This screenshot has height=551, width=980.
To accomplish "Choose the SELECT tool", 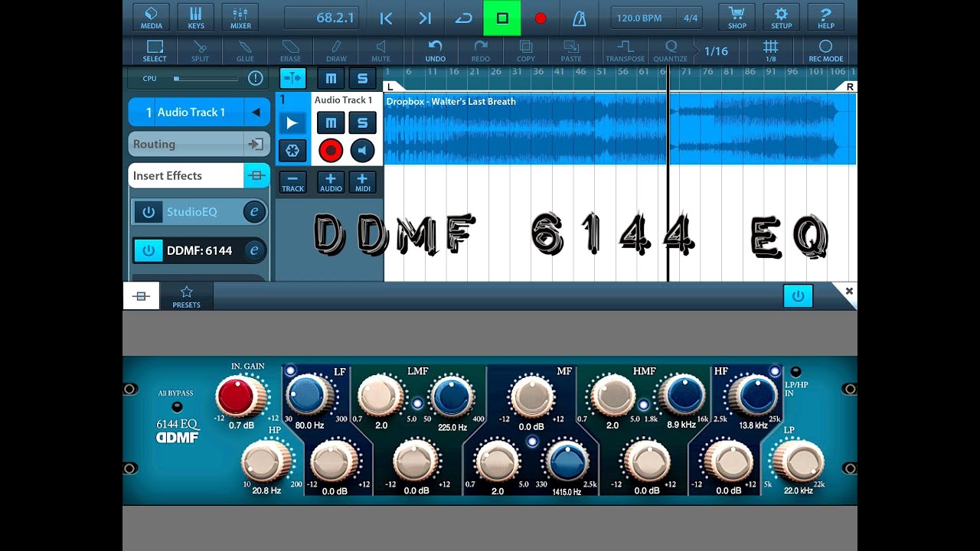I will [x=155, y=51].
